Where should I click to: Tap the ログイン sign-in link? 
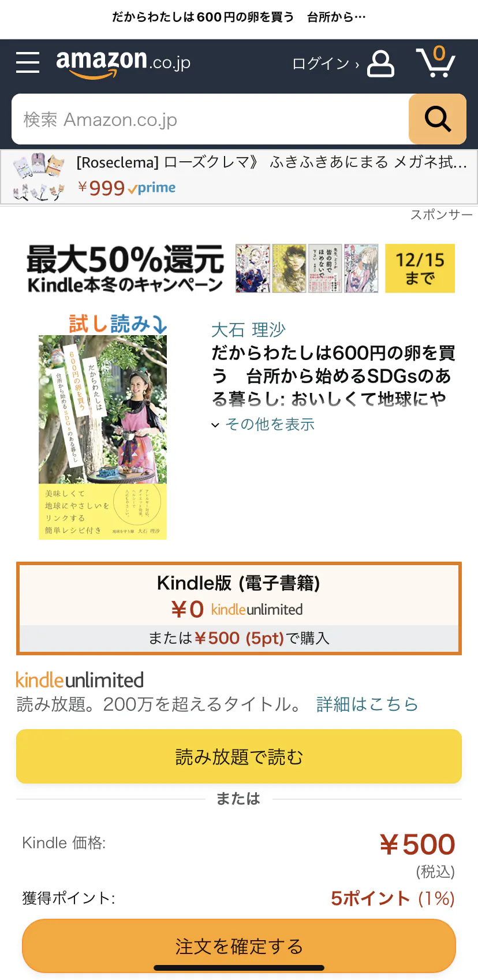[326, 64]
